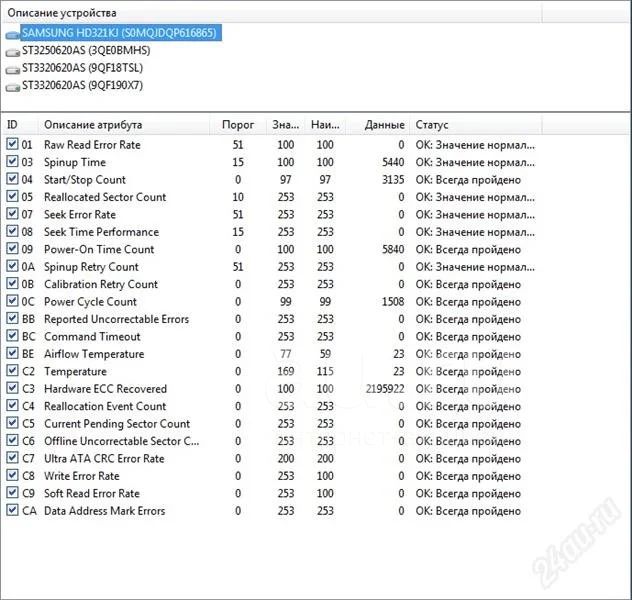Image resolution: width=632 pixels, height=600 pixels.
Task: Select Offline Uncorrectable Sector C... row
Action: point(271,441)
